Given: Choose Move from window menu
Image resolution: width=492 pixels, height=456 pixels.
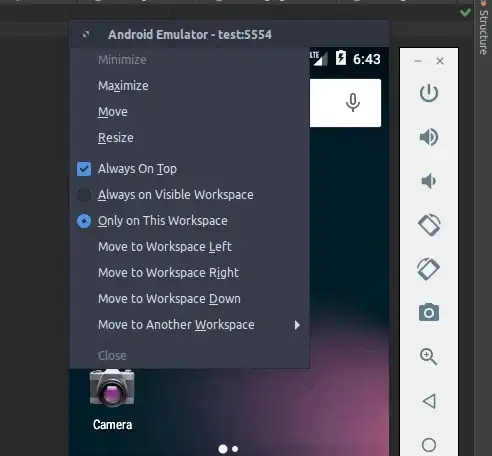Looking at the screenshot, I should (190, 112).
